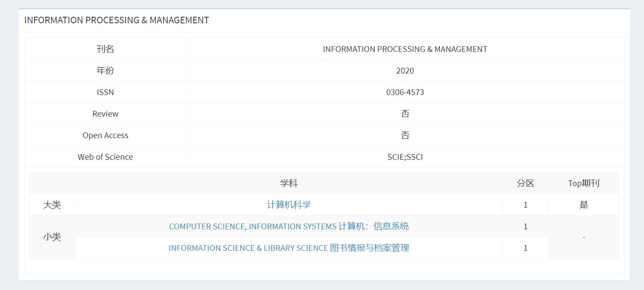The width and height of the screenshot is (644, 290).
Task: Open the COMPUTER SCIENCE, INFORMATION SYSTEMS 计算机：信息系统 link
Action: 289,226
